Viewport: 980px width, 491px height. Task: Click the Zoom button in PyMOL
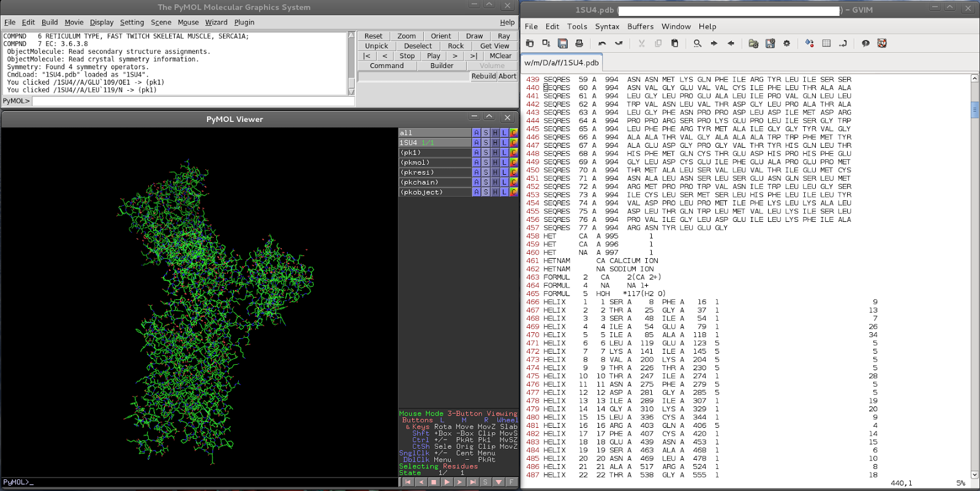(406, 36)
